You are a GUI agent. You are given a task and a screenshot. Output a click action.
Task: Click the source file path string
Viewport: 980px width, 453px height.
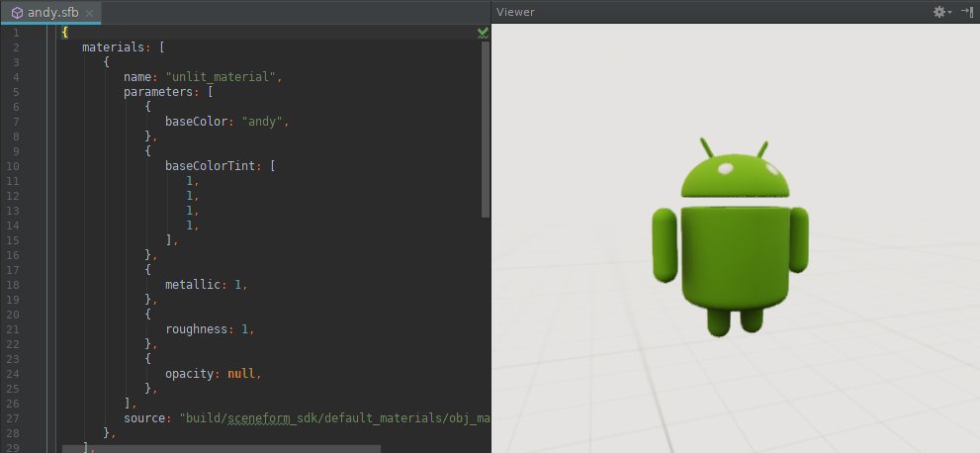click(x=334, y=418)
